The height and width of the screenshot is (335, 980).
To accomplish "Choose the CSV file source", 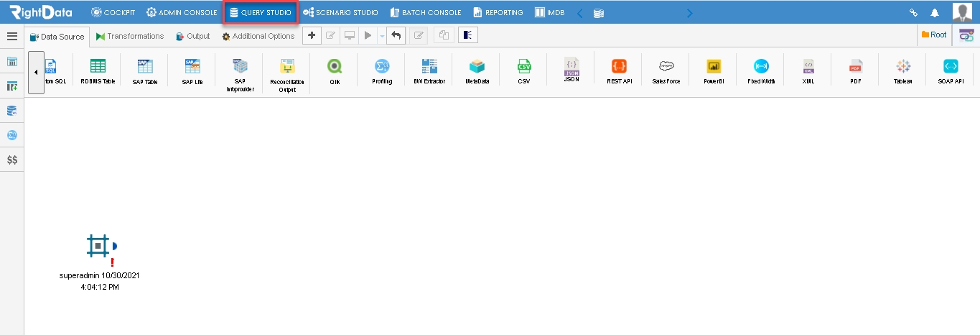I will (524, 71).
